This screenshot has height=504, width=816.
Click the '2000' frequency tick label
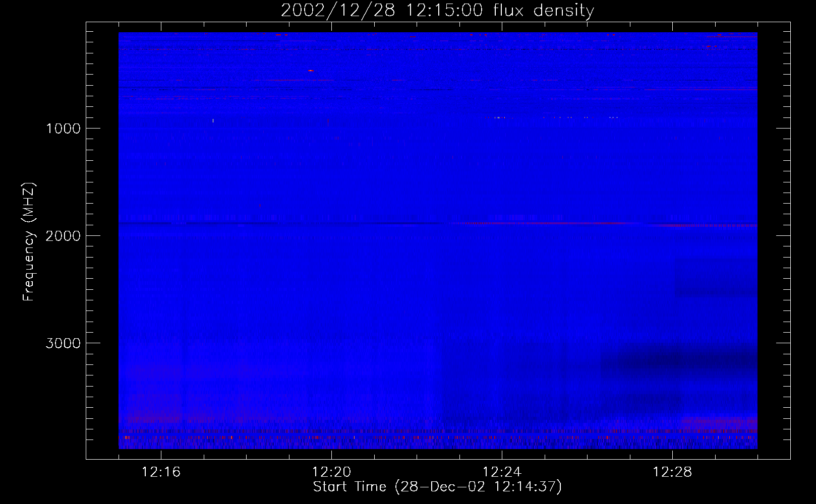pyautogui.click(x=63, y=236)
